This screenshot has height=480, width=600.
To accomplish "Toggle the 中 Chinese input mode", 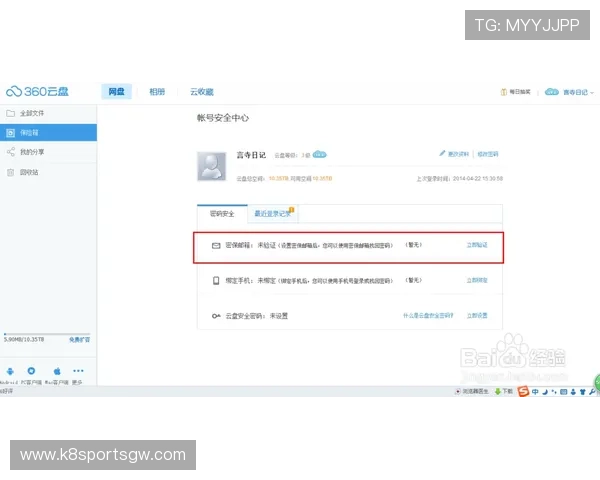I will 535,392.
